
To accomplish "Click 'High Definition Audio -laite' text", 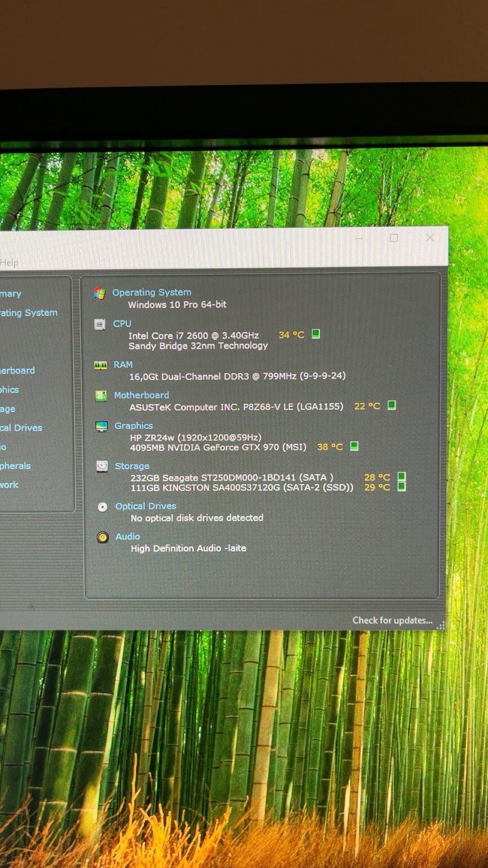I will coord(189,548).
